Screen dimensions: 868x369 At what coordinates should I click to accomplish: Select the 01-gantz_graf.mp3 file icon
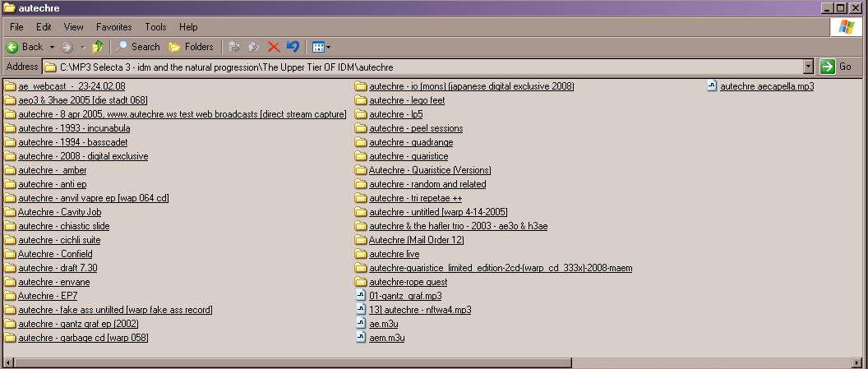coord(361,296)
